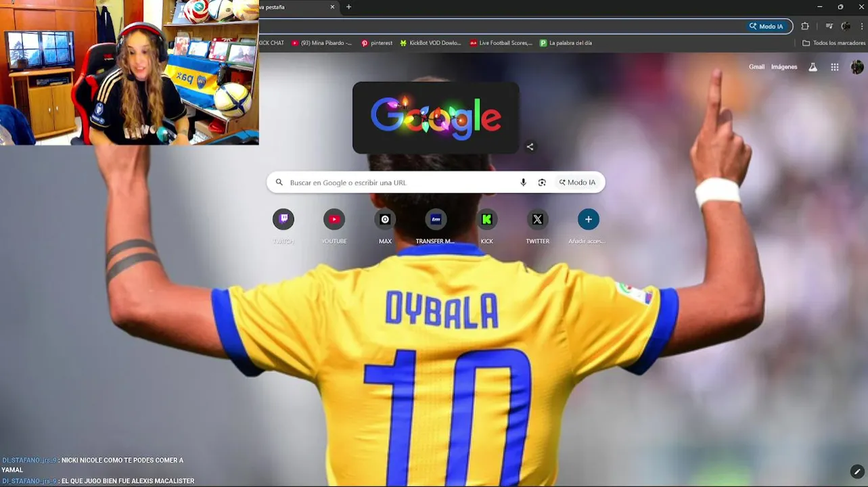Open a new tab with plus button

348,7
